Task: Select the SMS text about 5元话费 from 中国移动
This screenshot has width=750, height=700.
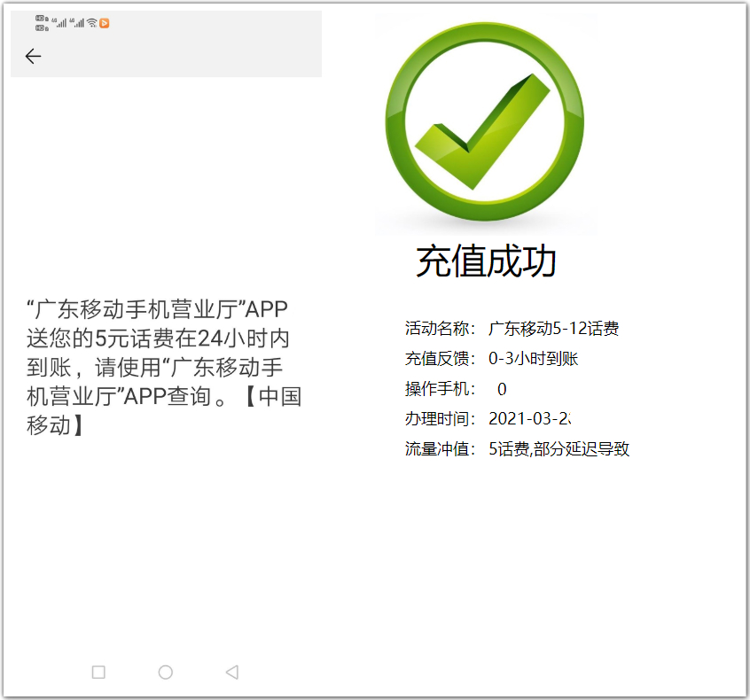Action: pos(164,367)
